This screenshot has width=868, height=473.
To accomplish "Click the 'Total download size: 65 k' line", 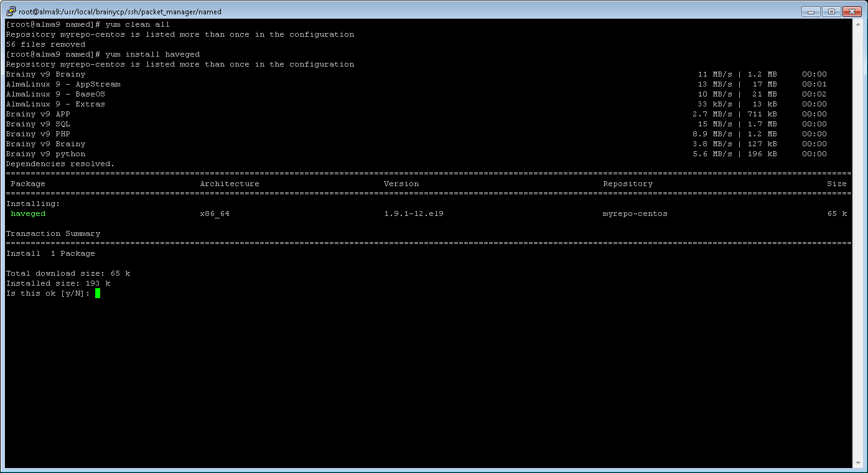I will click(x=68, y=273).
